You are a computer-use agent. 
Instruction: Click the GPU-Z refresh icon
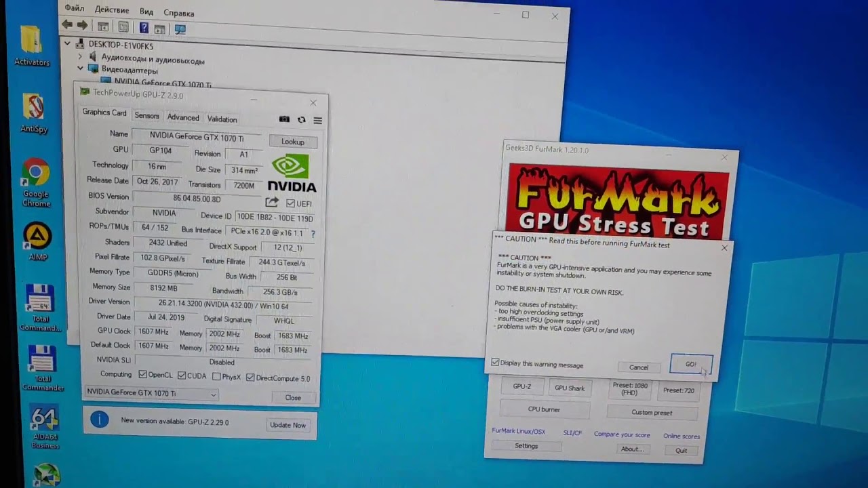click(301, 120)
